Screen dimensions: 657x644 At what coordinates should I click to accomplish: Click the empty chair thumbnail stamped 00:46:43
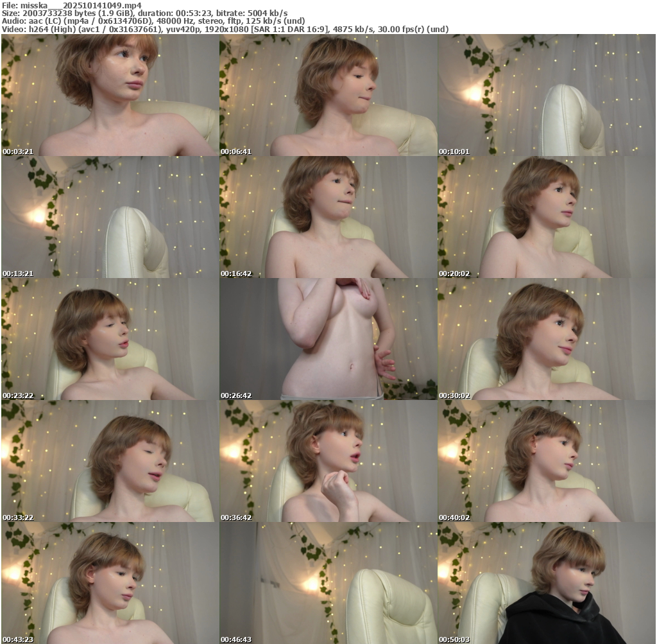point(328,583)
